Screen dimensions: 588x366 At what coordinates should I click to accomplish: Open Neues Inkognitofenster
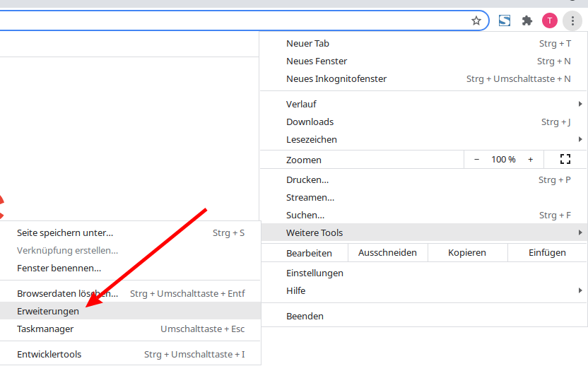point(336,79)
